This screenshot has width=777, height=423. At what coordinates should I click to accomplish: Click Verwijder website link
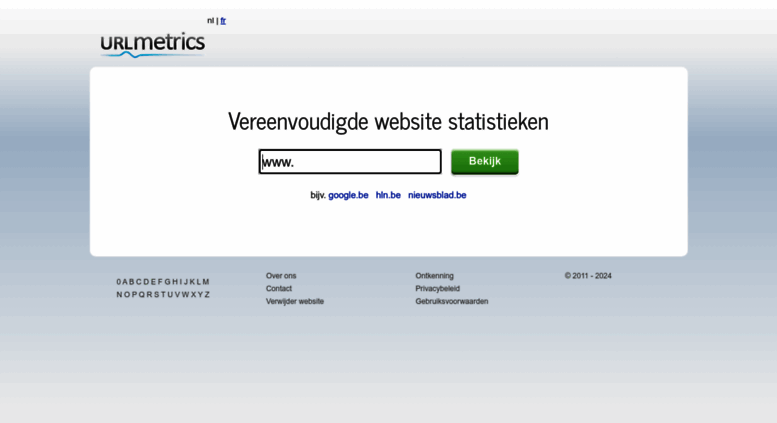tap(295, 302)
